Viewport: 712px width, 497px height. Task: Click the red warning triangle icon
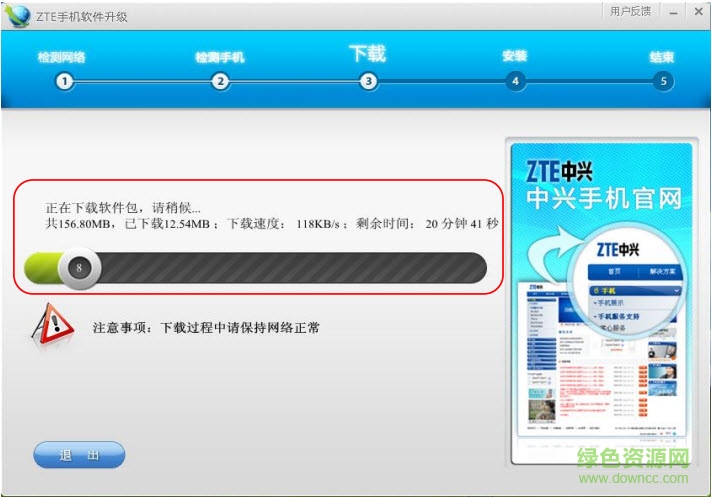coord(53,325)
